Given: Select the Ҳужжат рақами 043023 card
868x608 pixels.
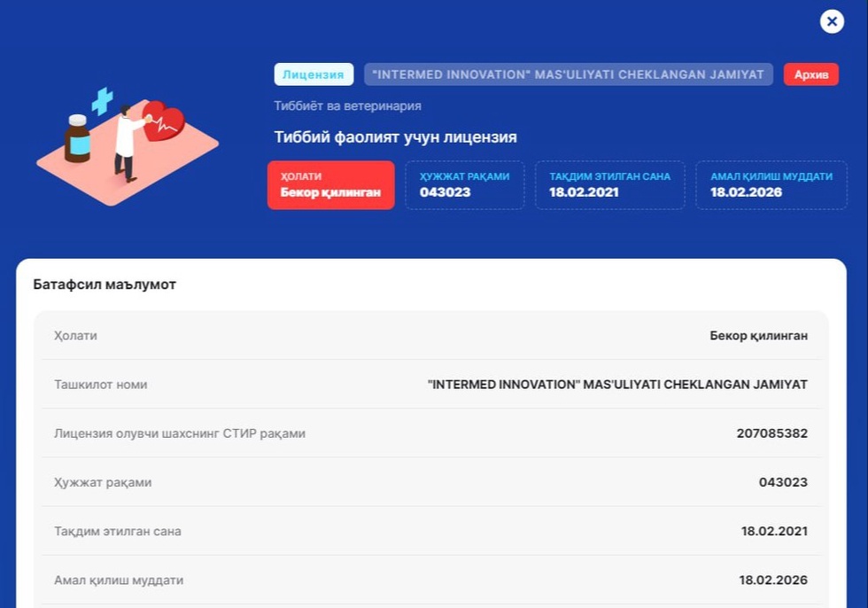Looking at the screenshot, I should (464, 184).
